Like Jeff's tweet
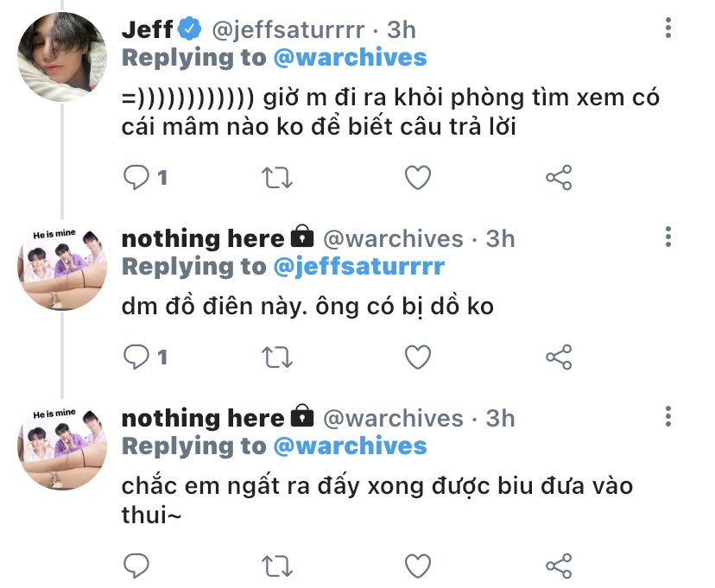The width and height of the screenshot is (715, 588). tap(418, 179)
